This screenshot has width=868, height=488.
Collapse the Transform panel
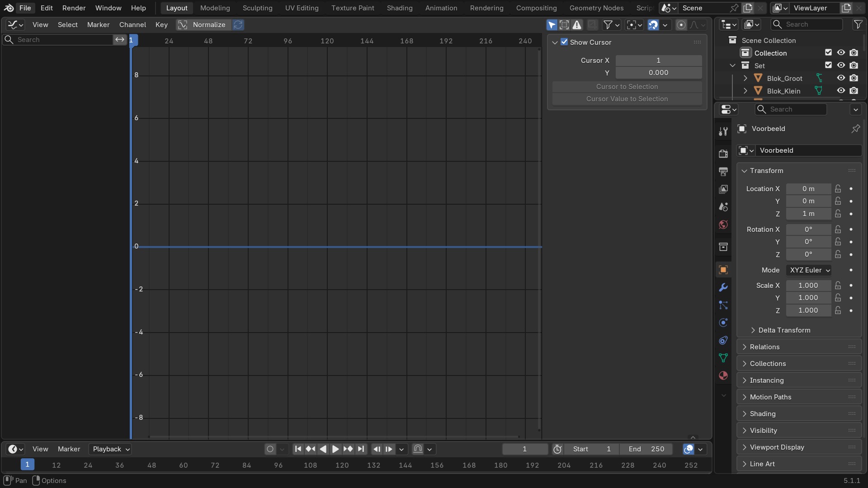pos(799,171)
